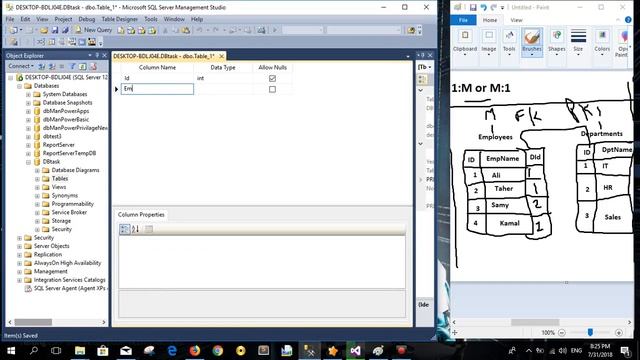Click the Data Type cell showing int
The height and width of the screenshot is (360, 640).
click(223, 78)
